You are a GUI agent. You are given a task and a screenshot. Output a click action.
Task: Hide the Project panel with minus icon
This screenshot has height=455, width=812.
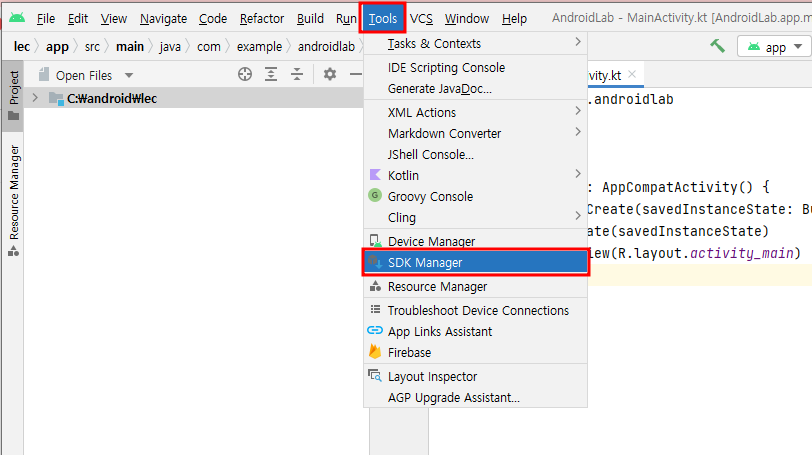tap(355, 75)
